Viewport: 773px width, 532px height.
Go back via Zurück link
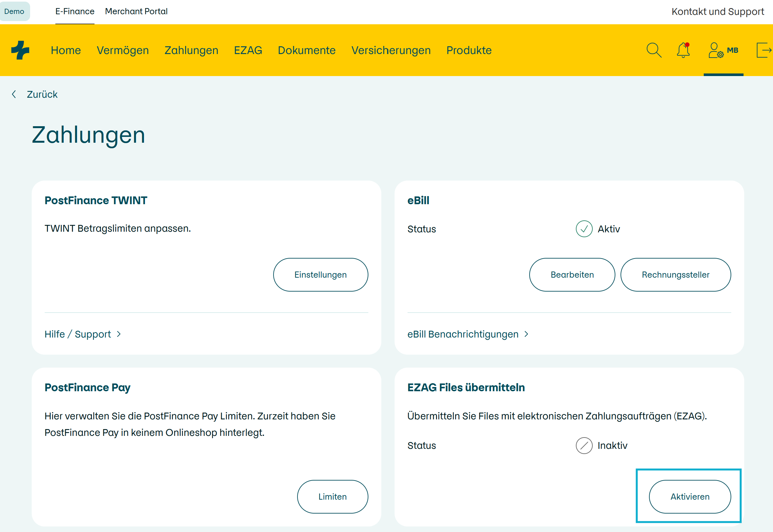pyautogui.click(x=42, y=94)
